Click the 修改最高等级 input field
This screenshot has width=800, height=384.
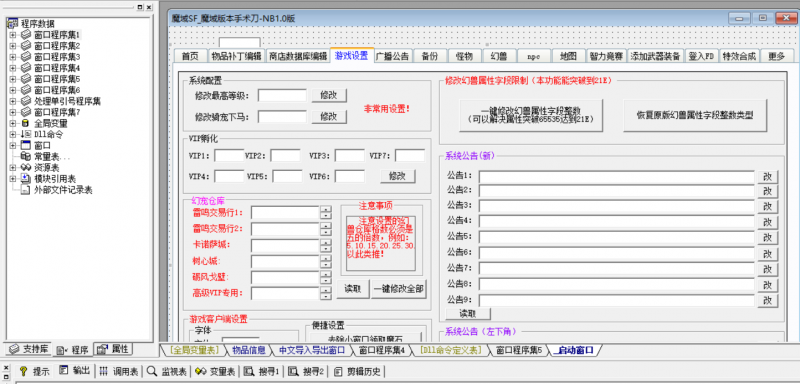[282, 95]
